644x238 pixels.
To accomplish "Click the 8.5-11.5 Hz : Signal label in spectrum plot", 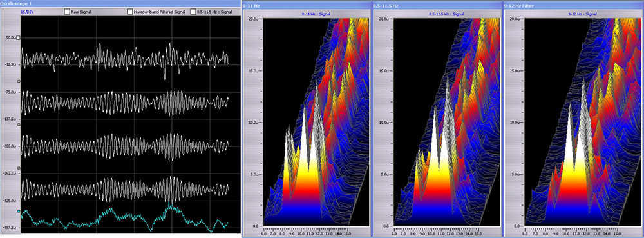I will 446,14.
